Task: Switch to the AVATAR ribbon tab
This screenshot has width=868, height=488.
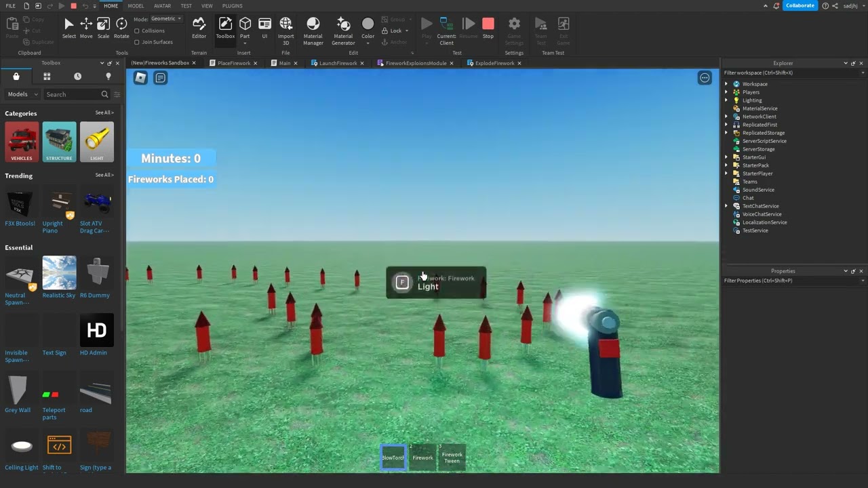Action: [162, 5]
